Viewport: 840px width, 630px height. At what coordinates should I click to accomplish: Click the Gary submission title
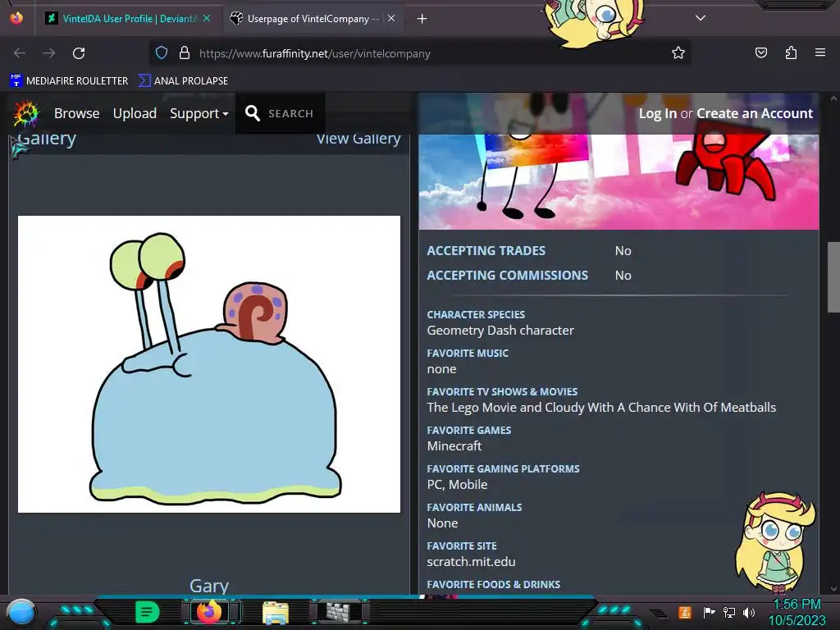209,586
